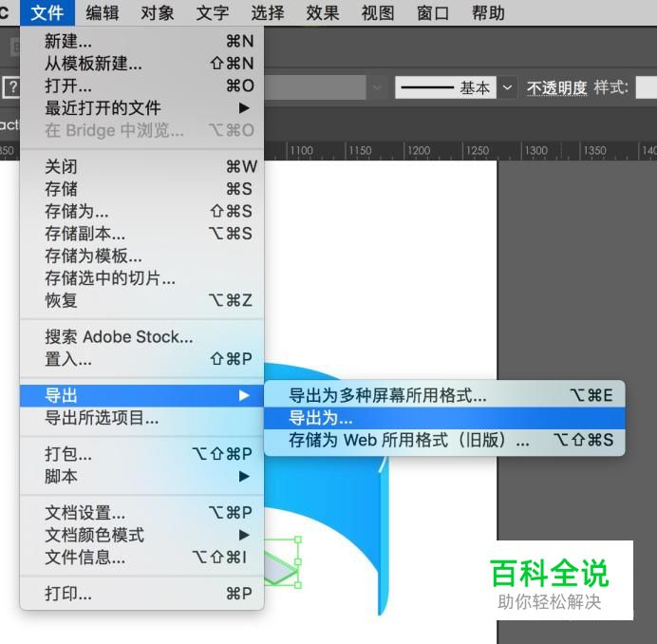Choose 从模板新建... menu entry
The width and height of the screenshot is (657, 644).
(142, 64)
